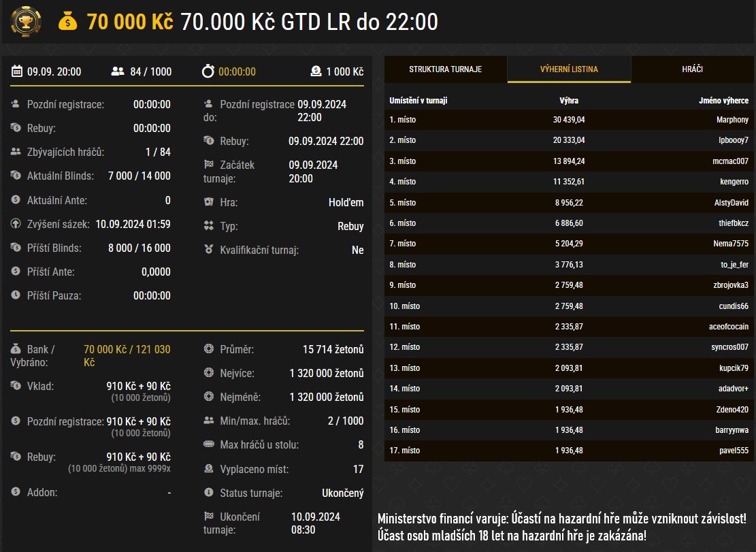The image size is (756, 552).
Task: Click player name kengerro
Action: pos(734,181)
